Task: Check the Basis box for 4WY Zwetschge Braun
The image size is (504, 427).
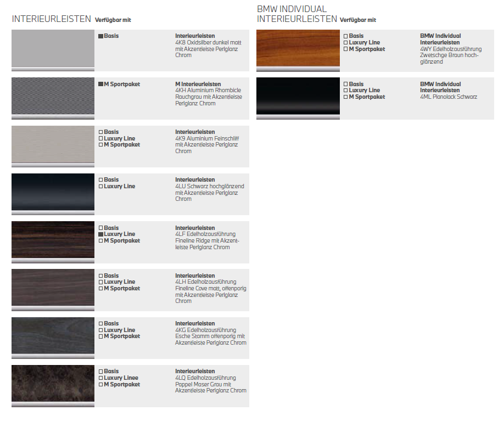Action: pyautogui.click(x=346, y=36)
